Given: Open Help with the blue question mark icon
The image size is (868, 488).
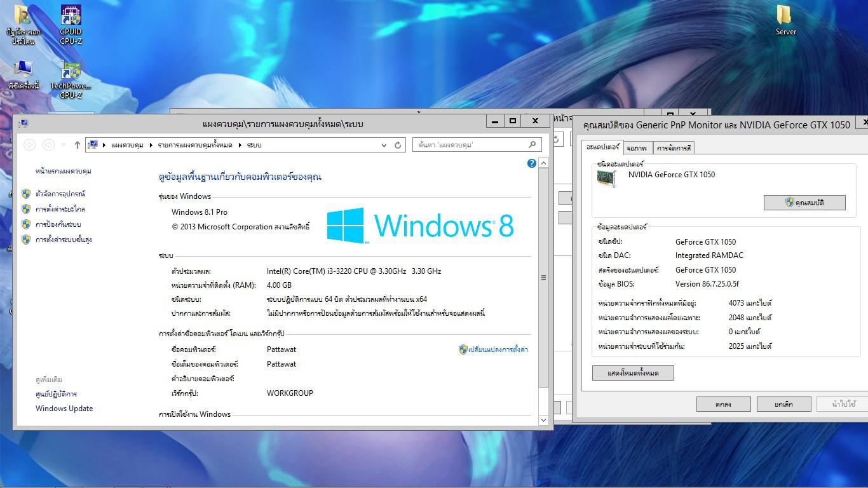Looking at the screenshot, I should 532,163.
